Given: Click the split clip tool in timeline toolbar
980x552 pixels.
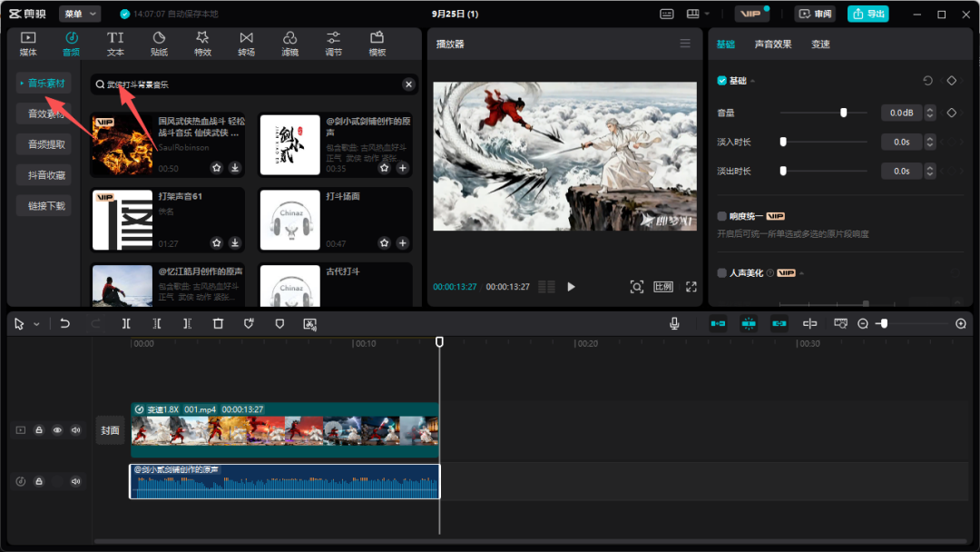Looking at the screenshot, I should (x=126, y=323).
